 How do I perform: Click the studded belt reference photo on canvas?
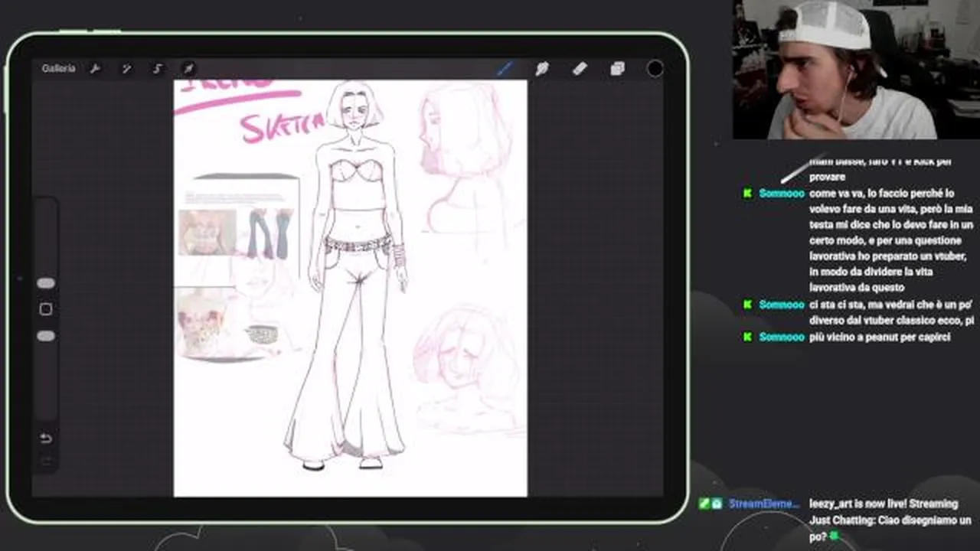[263, 334]
